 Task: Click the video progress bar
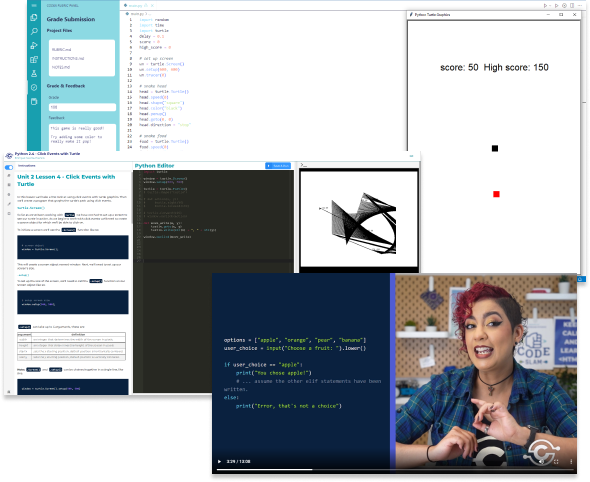coord(394,470)
